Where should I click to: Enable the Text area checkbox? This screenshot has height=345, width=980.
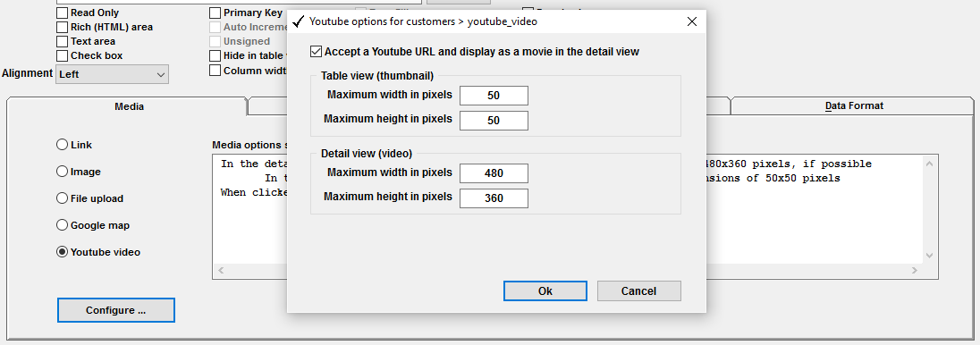[62, 42]
